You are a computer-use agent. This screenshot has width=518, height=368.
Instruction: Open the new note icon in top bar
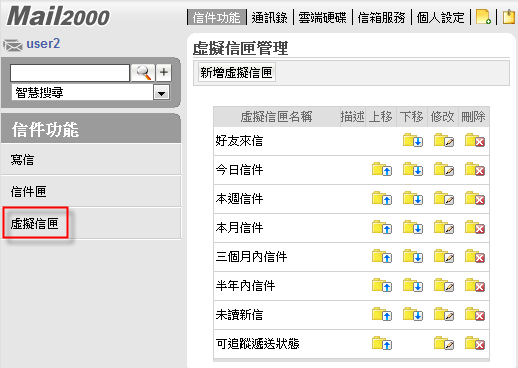pos(483,17)
